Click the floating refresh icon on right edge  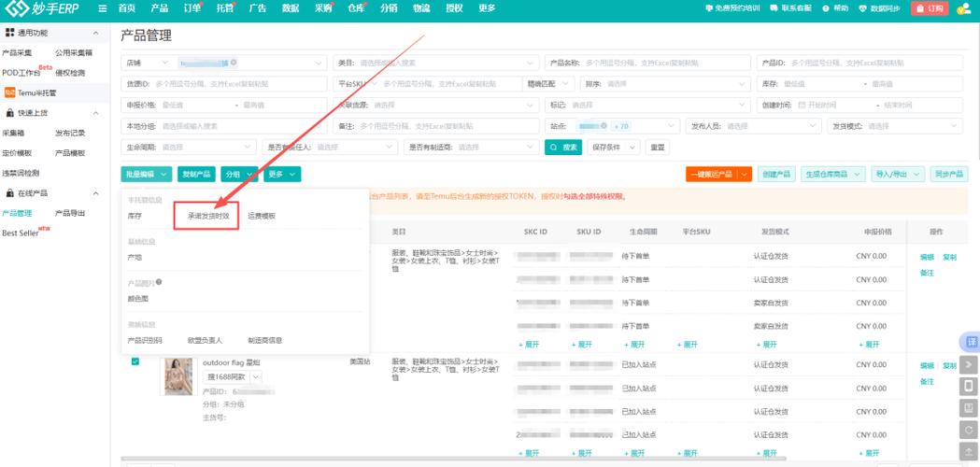point(969,429)
